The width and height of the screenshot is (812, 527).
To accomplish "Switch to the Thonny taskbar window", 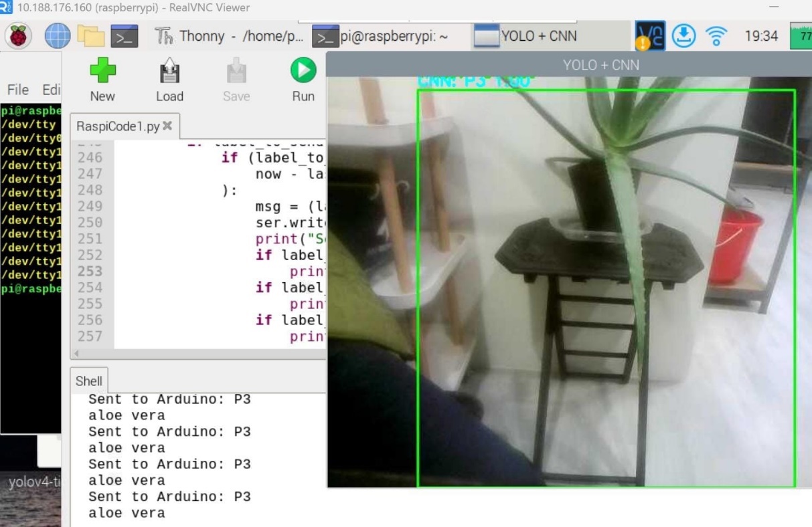I will (x=230, y=36).
